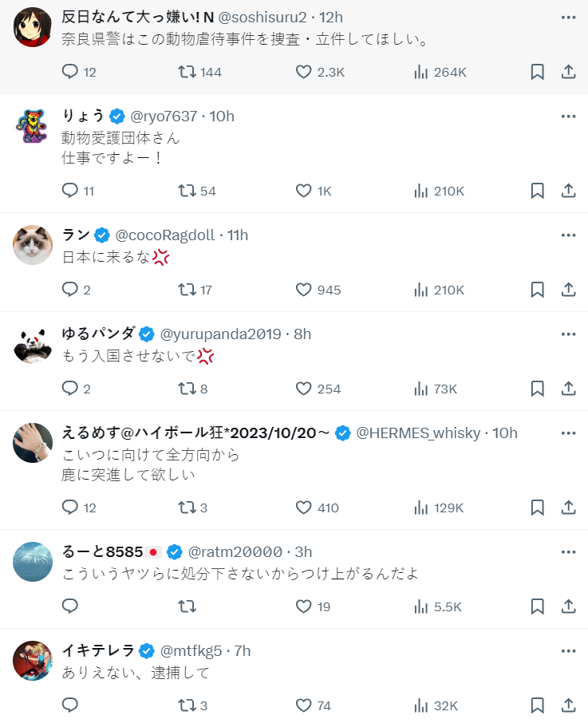Open the 10h timestamp on ryo7637 tweet
Image resolution: width=588 pixels, height=723 pixels.
(222, 117)
